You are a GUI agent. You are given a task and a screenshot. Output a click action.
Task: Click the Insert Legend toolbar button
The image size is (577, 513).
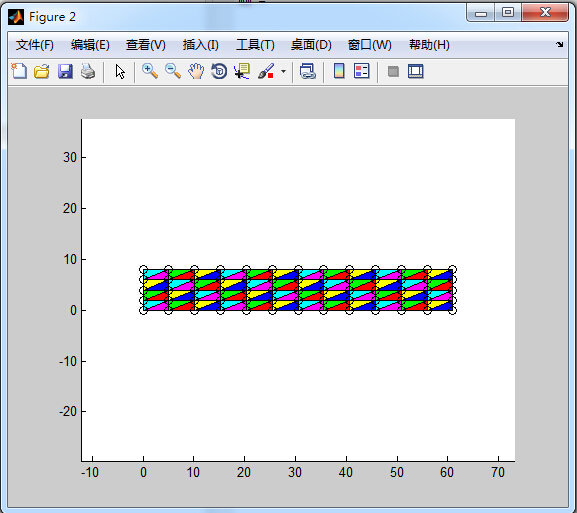click(x=362, y=71)
